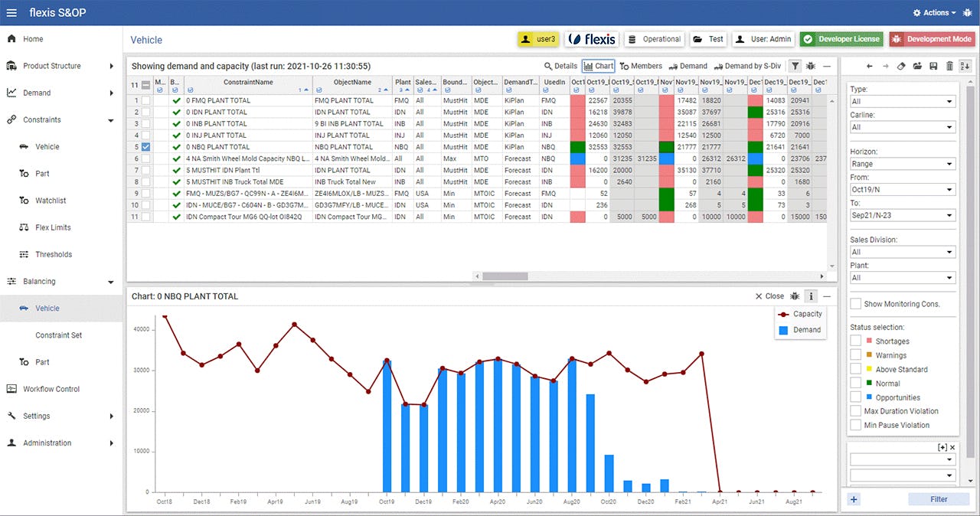Viewport: 980px width, 516px height.
Task: Switch to the Chart view
Action: [x=599, y=67]
